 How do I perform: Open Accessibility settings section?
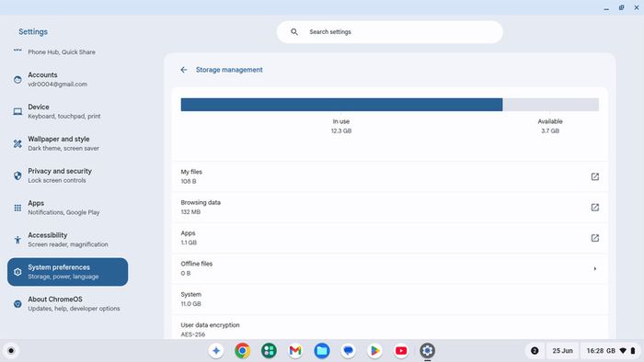(68, 240)
